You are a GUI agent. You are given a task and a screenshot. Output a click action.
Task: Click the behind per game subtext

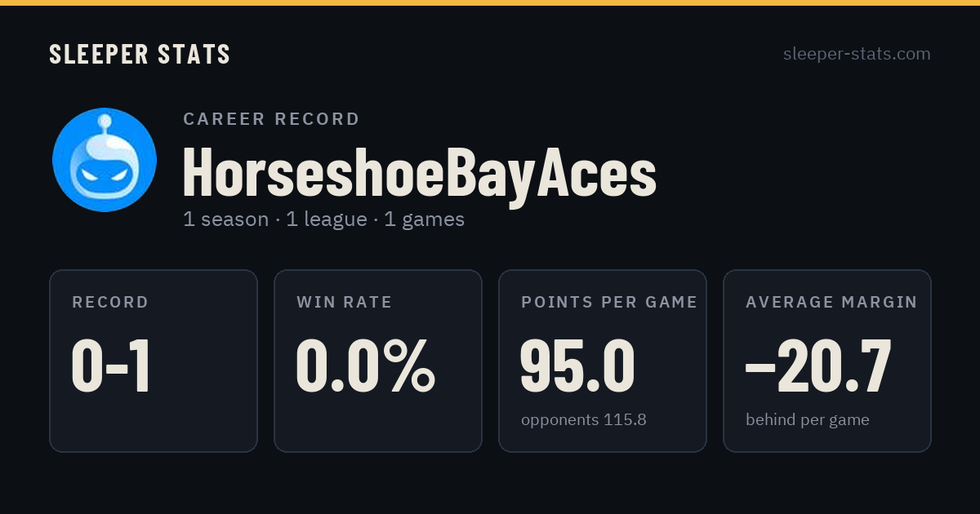pyautogui.click(x=808, y=420)
